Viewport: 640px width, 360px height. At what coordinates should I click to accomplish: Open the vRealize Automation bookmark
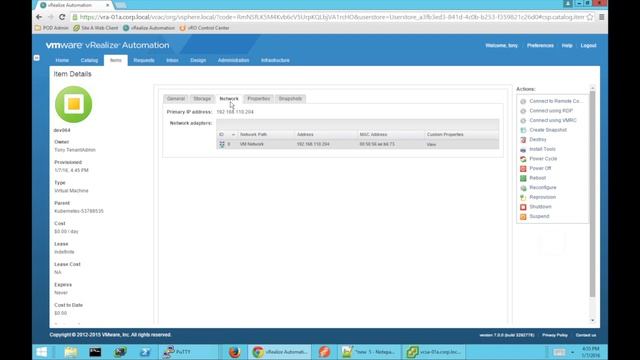click(x=149, y=28)
